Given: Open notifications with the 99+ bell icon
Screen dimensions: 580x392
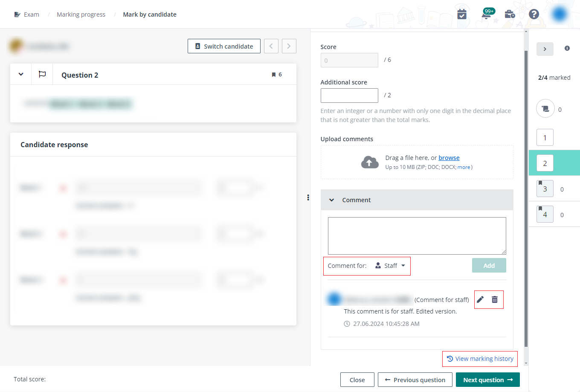Looking at the screenshot, I should 487,14.
